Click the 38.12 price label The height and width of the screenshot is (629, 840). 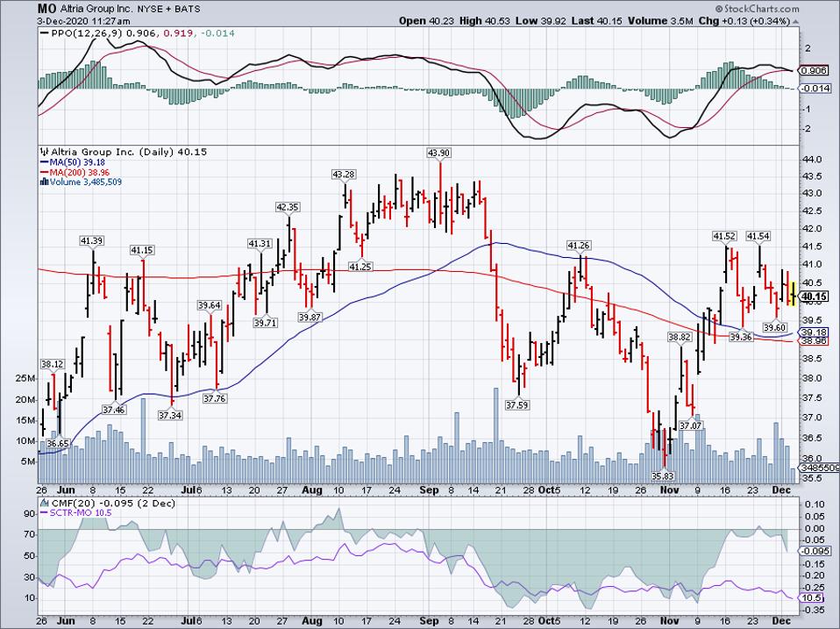pos(52,364)
